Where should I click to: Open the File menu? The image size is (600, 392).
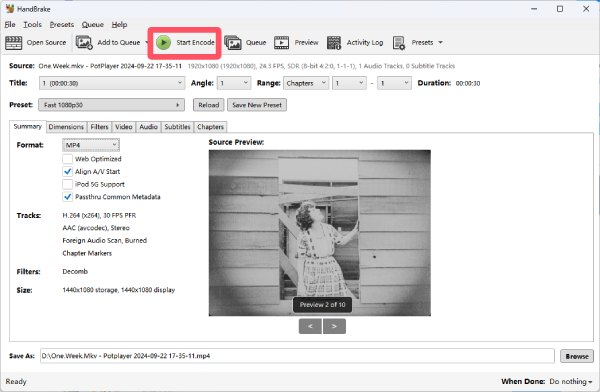click(10, 24)
